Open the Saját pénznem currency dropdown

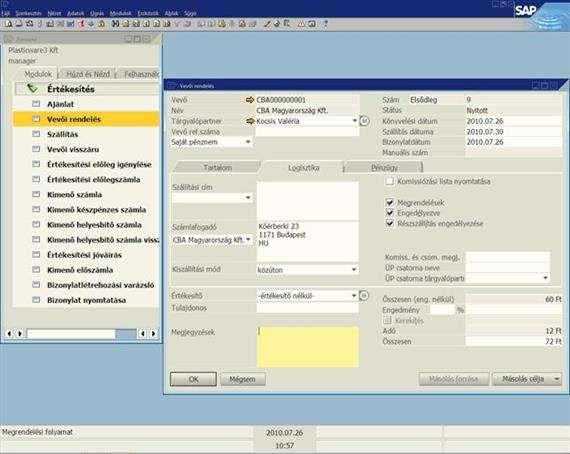click(x=248, y=142)
